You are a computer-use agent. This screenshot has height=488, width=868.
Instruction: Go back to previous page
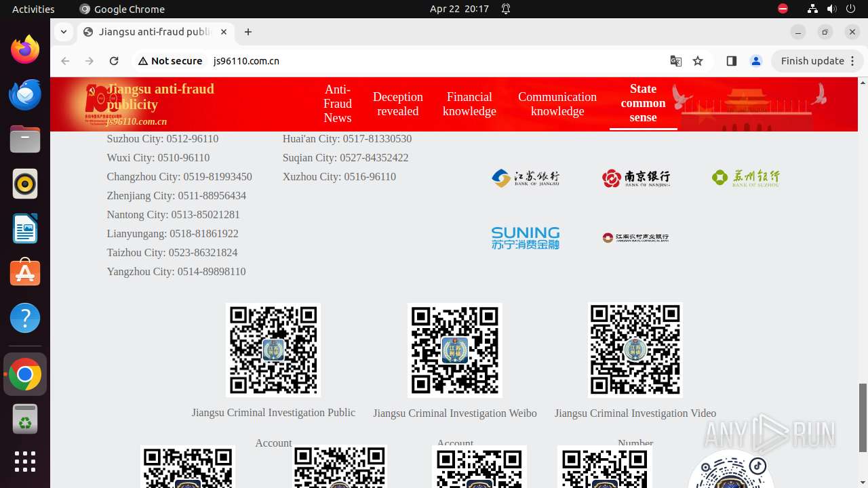coord(65,61)
